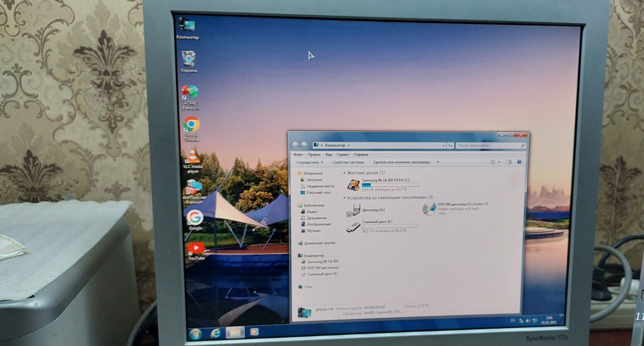Viewport: 644px width, 346px height.
Task: Select the Explorer folder taskbar button
Action: pyautogui.click(x=235, y=332)
